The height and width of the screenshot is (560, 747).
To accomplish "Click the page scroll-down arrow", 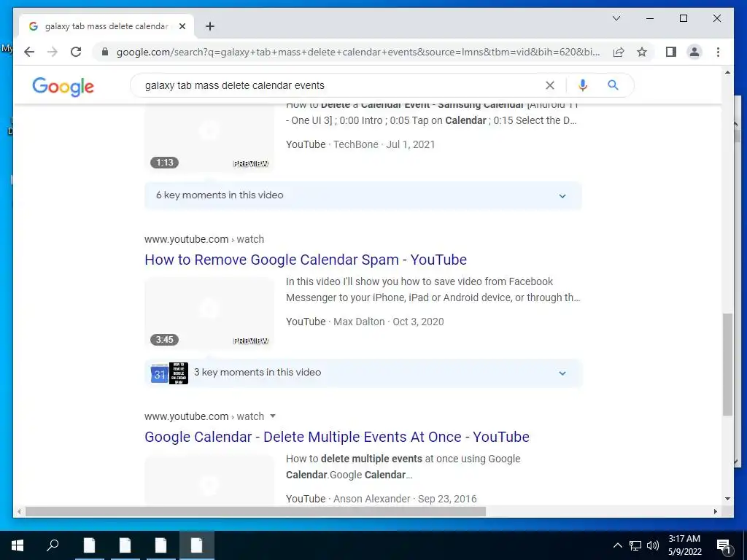I will 727,499.
